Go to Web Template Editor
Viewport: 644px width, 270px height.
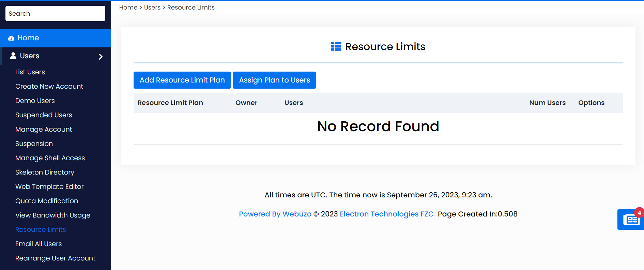tap(49, 186)
